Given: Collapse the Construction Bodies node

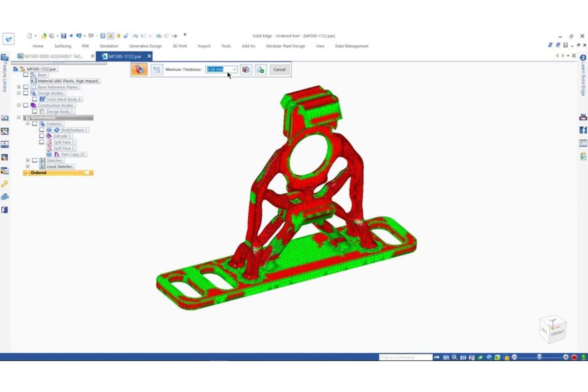Looking at the screenshot, I should click(x=19, y=105).
